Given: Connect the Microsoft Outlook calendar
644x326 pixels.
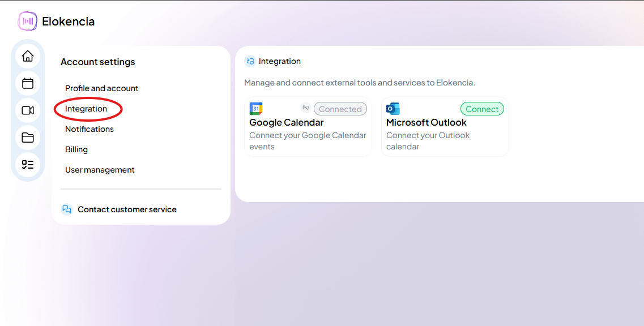Looking at the screenshot, I should tap(482, 108).
